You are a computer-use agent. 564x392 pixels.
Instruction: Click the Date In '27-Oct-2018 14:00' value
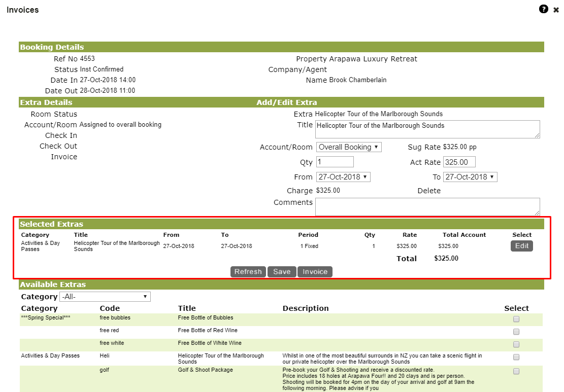click(108, 80)
